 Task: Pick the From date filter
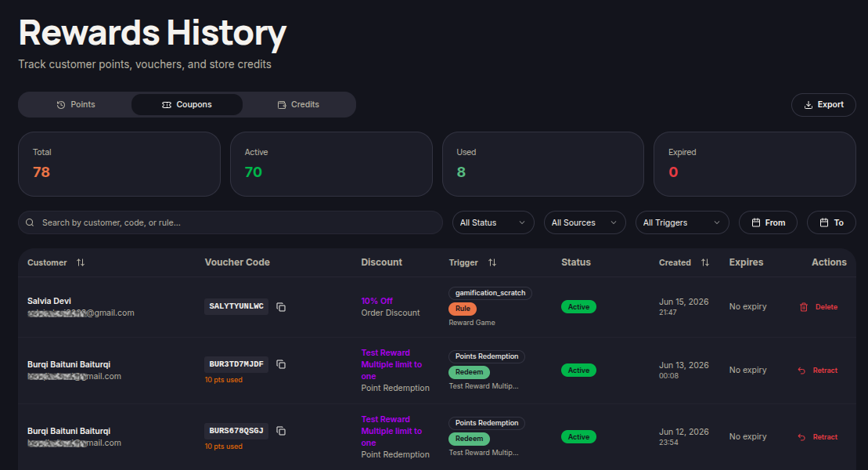[769, 222]
